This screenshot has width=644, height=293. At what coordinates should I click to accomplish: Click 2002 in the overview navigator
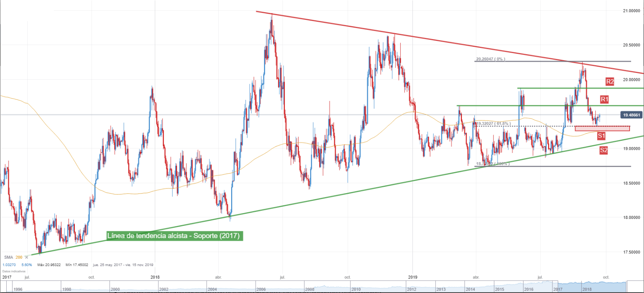pyautogui.click(x=164, y=289)
